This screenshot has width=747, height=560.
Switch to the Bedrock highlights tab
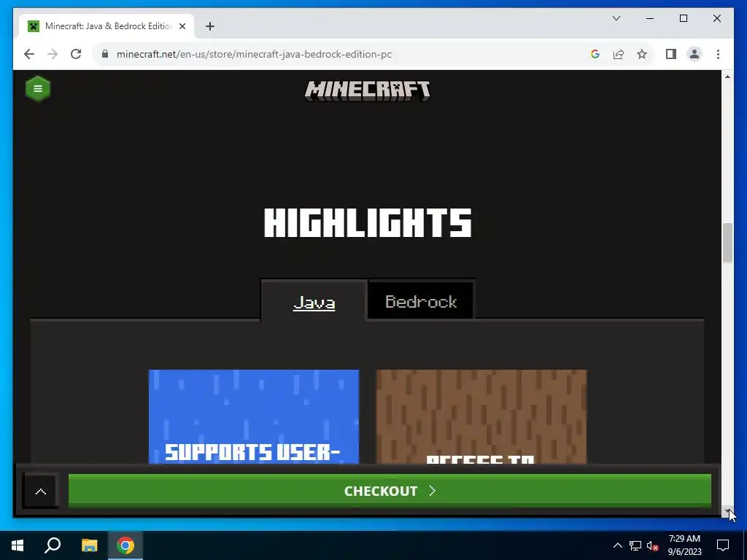[421, 301]
